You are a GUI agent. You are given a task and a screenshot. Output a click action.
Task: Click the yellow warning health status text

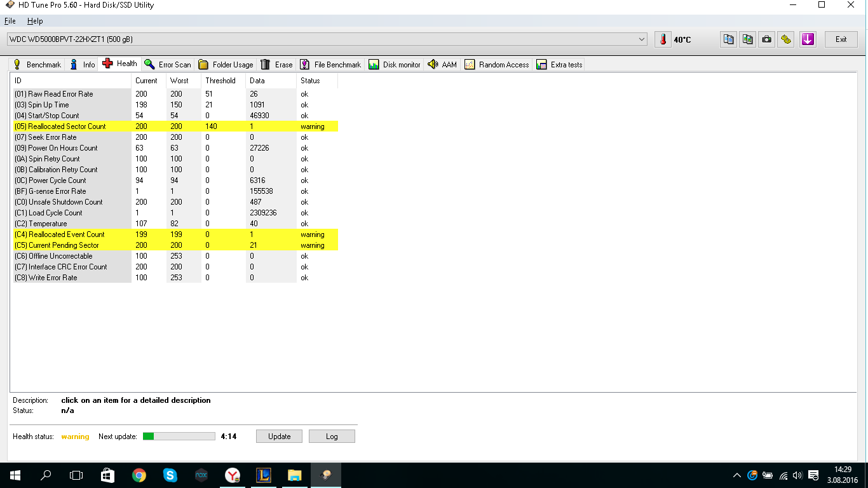pos(75,437)
